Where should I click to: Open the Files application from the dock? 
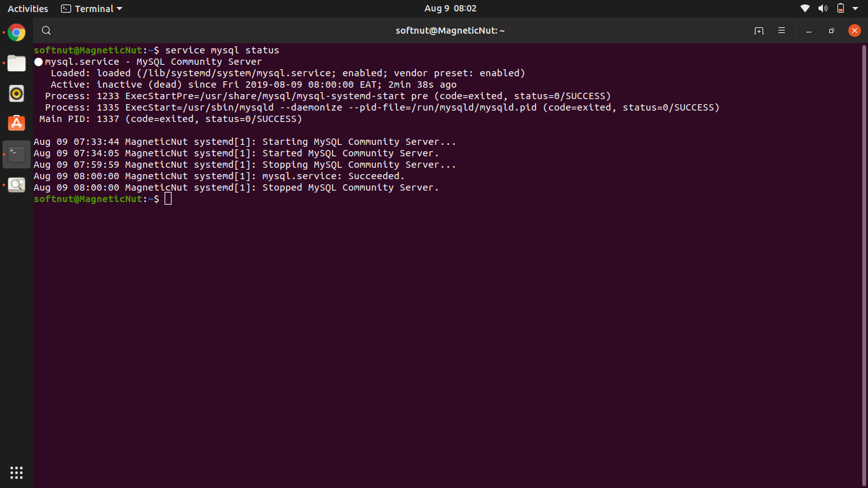16,63
